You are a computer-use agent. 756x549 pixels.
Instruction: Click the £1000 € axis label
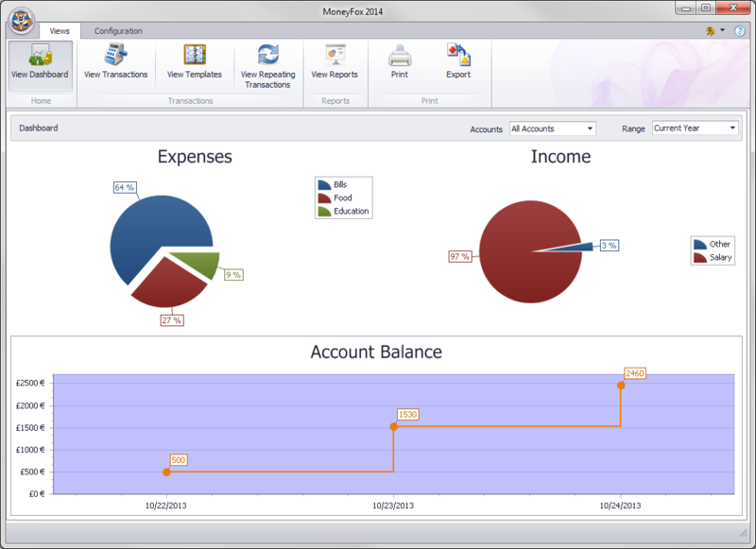click(x=30, y=450)
